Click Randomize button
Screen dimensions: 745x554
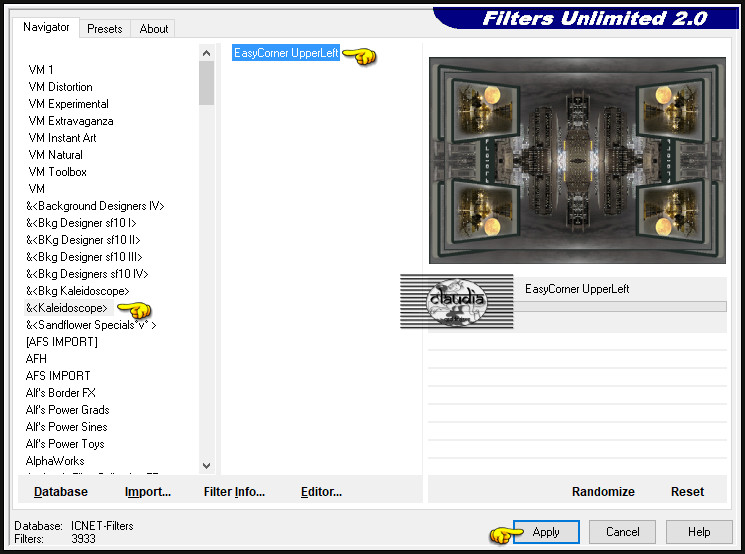click(603, 492)
